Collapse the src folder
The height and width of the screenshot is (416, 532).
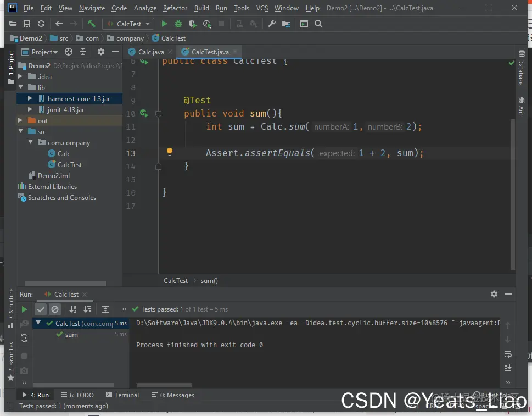pos(21,131)
